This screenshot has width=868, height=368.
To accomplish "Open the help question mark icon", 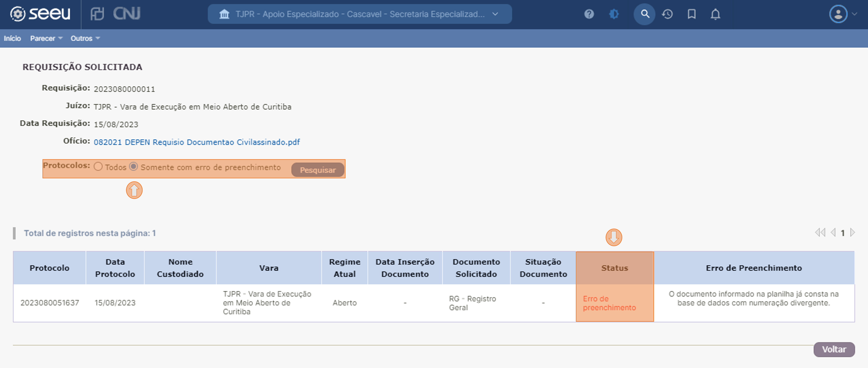I will [589, 14].
